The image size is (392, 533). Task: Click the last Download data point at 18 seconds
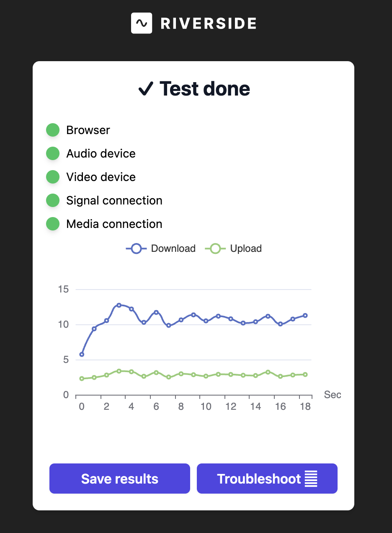[x=305, y=316]
